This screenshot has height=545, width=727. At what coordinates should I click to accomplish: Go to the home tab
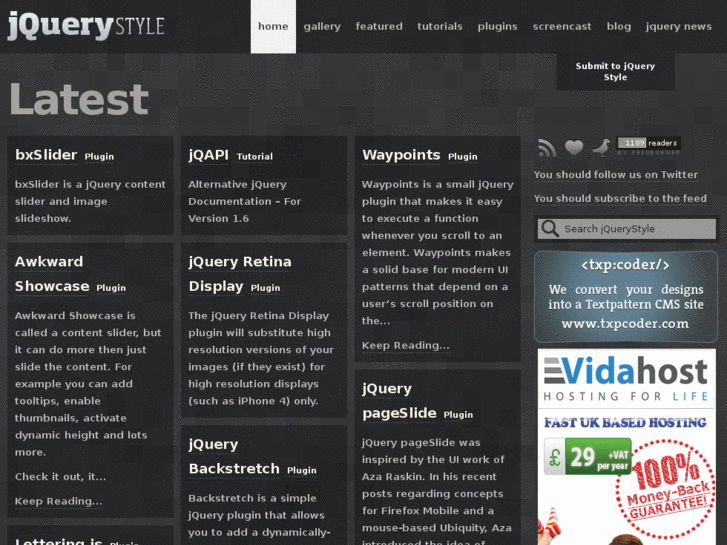pos(273,26)
